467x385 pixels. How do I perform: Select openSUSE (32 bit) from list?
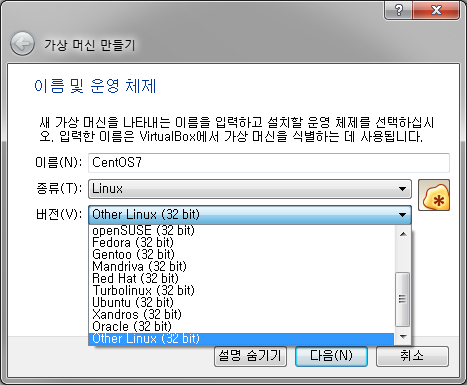click(x=241, y=230)
